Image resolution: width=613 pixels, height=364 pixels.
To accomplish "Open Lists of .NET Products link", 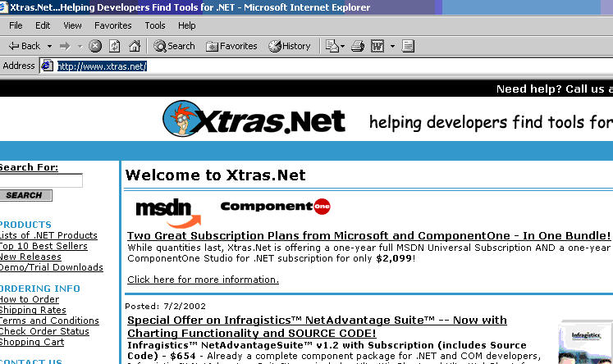I will coord(48,235).
